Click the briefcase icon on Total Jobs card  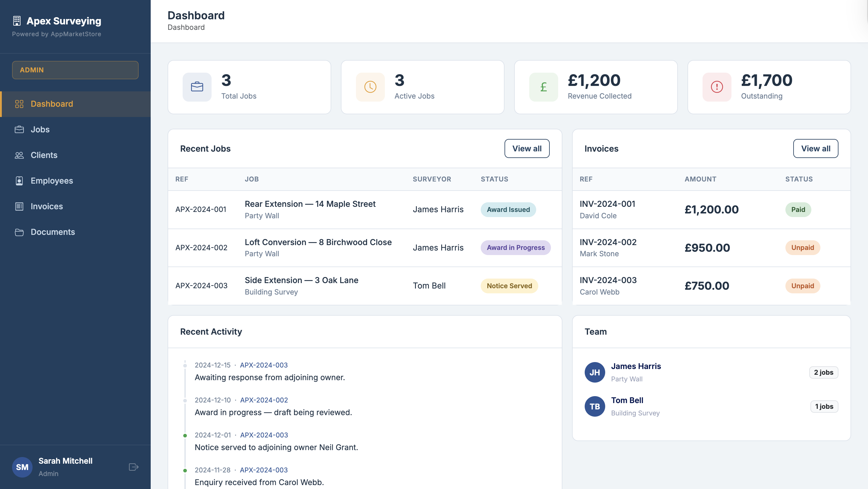[197, 87]
